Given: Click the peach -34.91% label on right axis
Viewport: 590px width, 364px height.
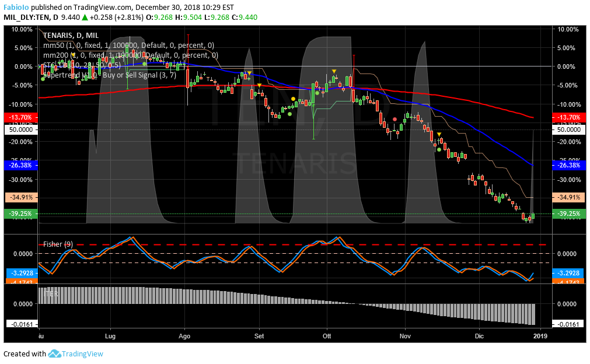Looking at the screenshot, I should (568, 197).
